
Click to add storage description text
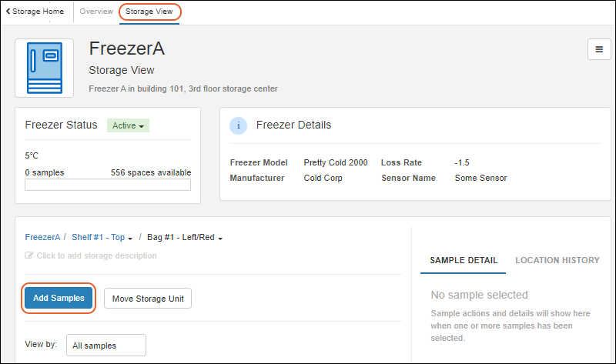click(x=96, y=255)
